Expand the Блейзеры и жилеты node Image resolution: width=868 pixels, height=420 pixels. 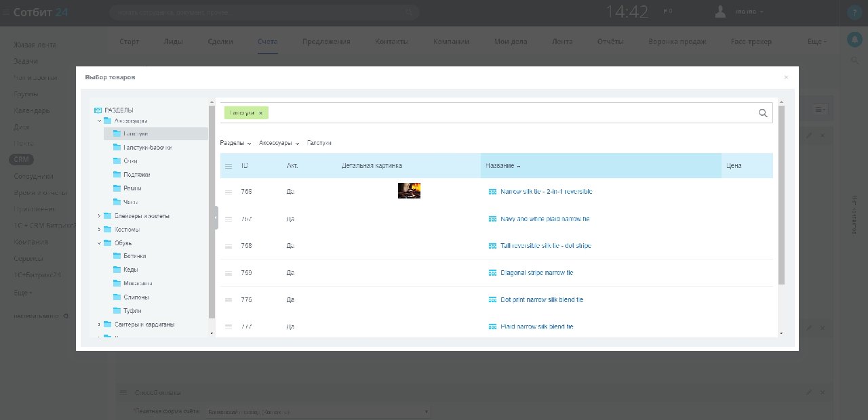(x=99, y=215)
